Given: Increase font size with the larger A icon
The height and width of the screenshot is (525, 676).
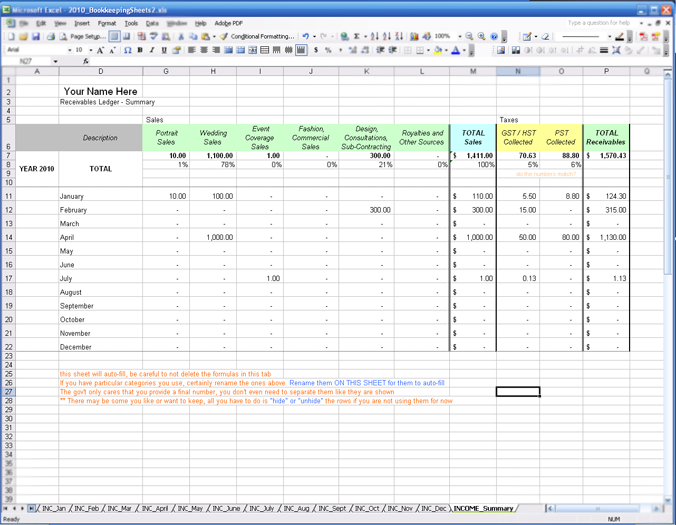Looking at the screenshot, I should click(x=100, y=50).
